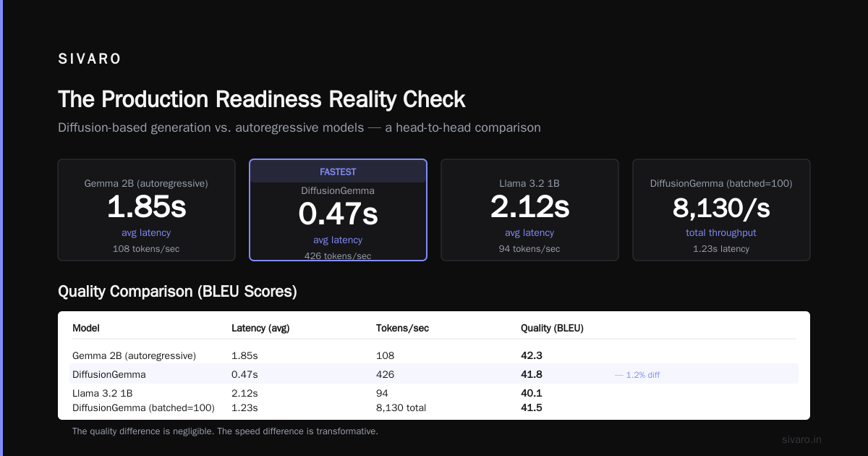
Task: Click the 0.47s latency value
Action: (x=338, y=214)
